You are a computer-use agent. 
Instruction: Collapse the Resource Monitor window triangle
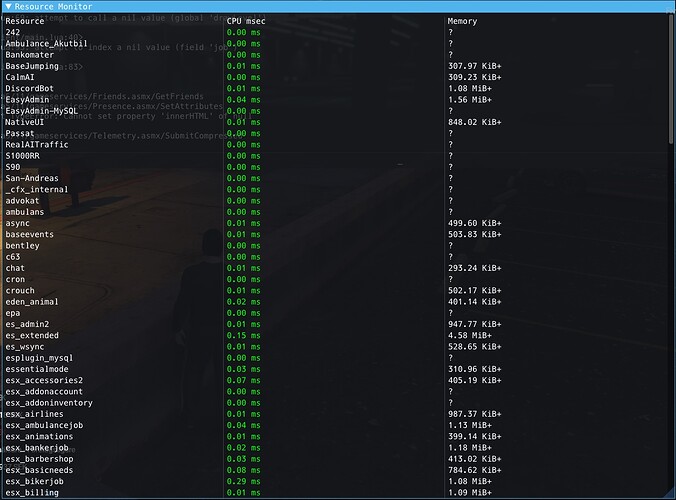point(8,6)
